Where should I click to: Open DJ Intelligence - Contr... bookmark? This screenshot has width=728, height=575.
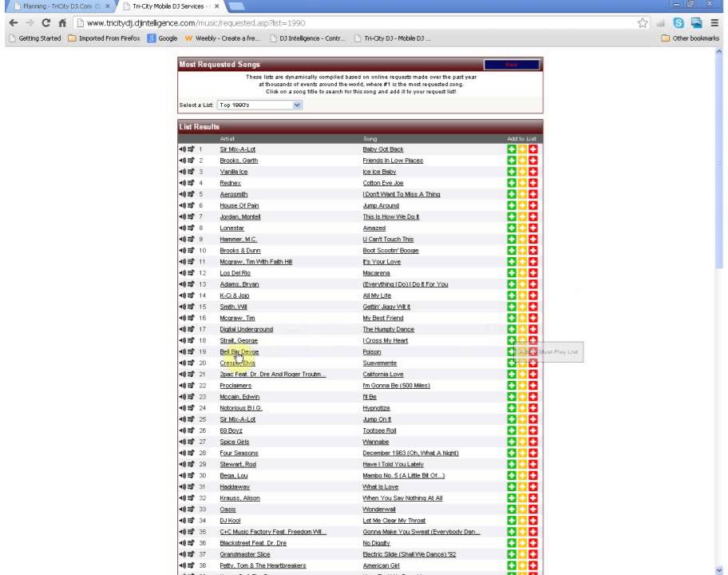tap(308, 38)
